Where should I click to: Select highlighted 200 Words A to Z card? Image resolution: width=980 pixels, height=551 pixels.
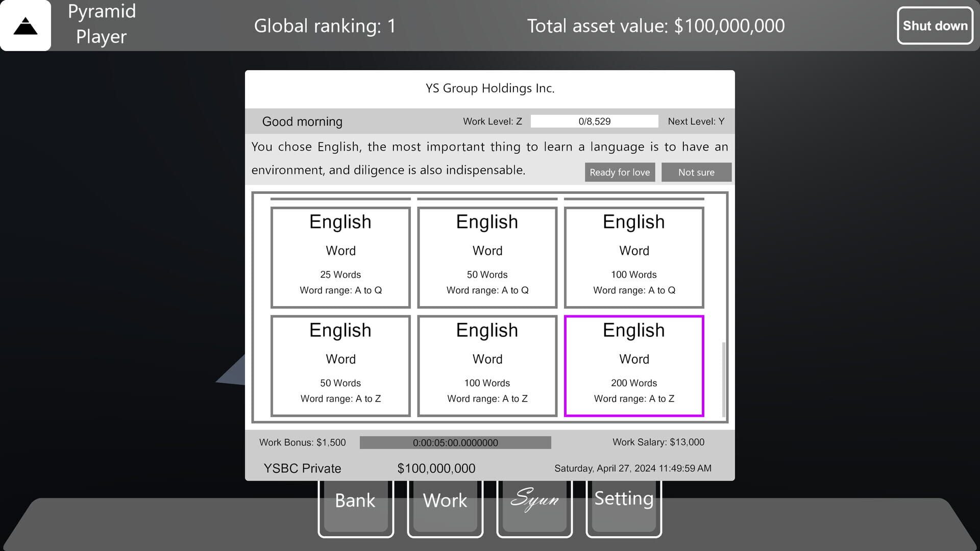coord(634,366)
